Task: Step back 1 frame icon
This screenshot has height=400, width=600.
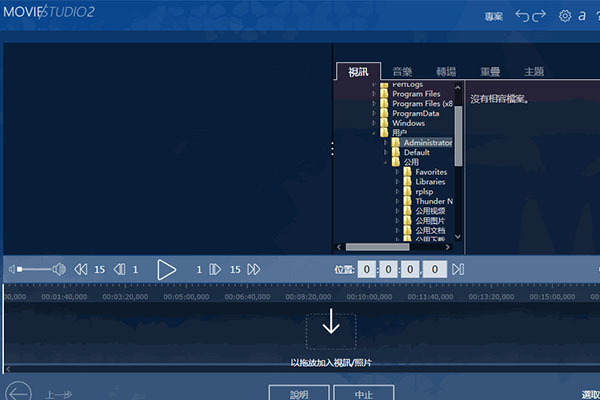Action: click(119, 269)
